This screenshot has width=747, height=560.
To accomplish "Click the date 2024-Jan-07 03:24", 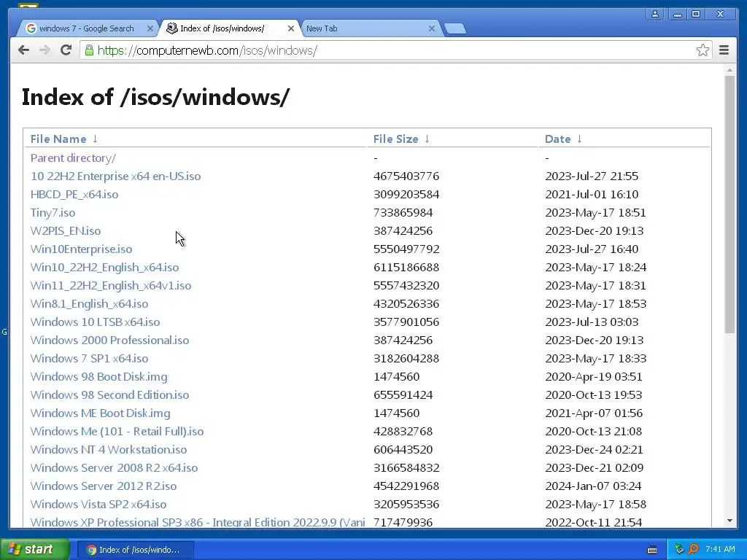I will 593,486.
